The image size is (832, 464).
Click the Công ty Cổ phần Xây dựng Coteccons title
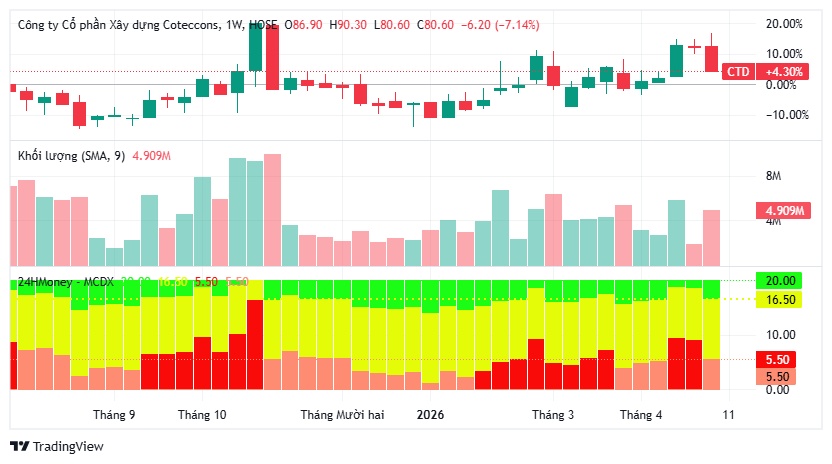[x=117, y=24]
